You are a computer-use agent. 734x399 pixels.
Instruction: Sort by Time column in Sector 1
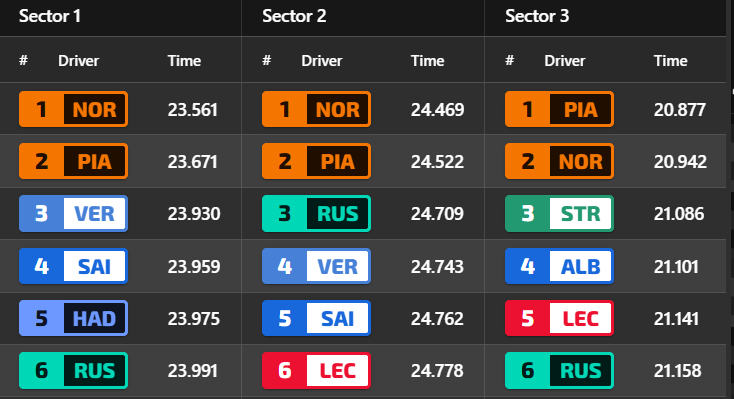[x=184, y=60]
